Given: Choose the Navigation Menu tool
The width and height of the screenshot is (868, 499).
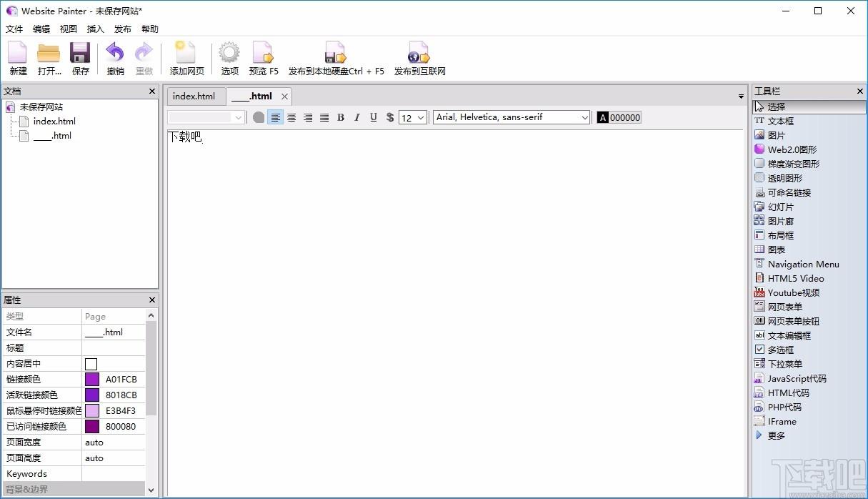Looking at the screenshot, I should 797,264.
